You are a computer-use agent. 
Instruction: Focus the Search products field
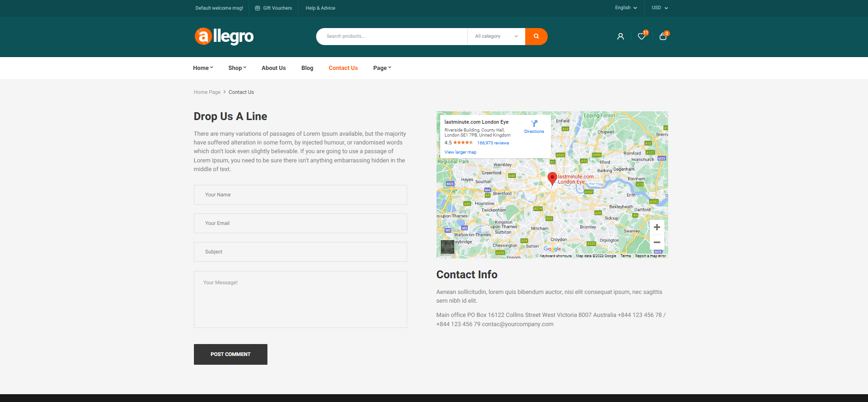[391, 36]
